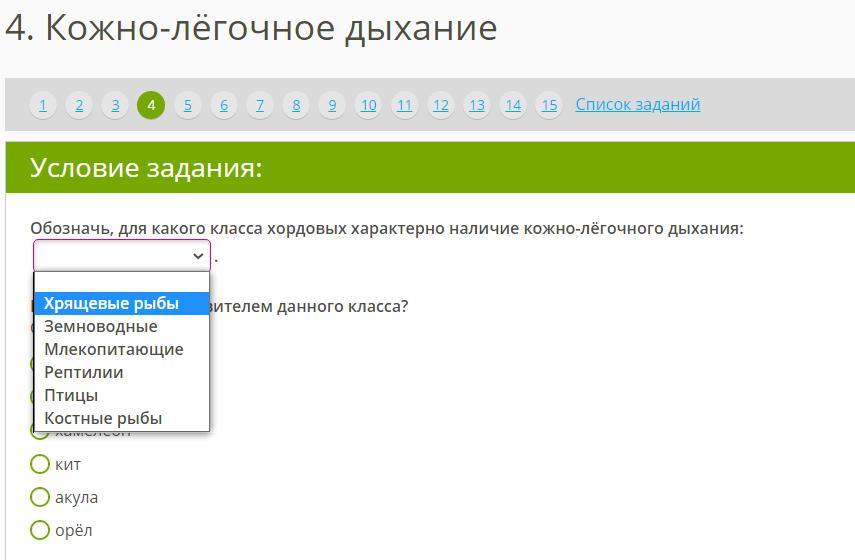Open the Список заданий link
The height and width of the screenshot is (560, 855).
[637, 104]
